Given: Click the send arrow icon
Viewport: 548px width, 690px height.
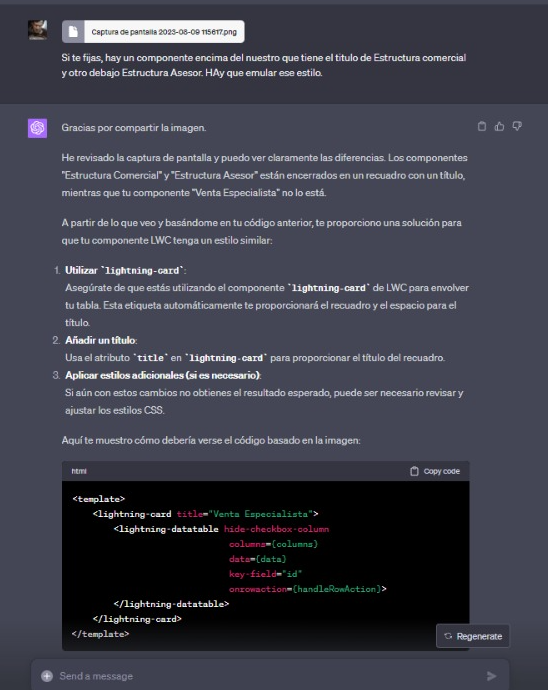Looking at the screenshot, I should pos(491,676).
